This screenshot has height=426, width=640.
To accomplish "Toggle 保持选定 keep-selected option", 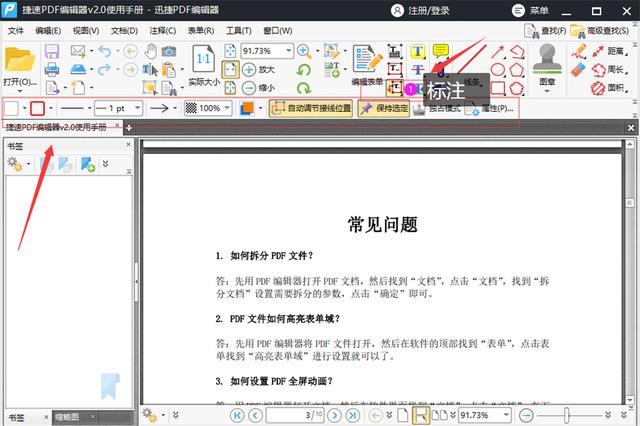I will coord(386,108).
